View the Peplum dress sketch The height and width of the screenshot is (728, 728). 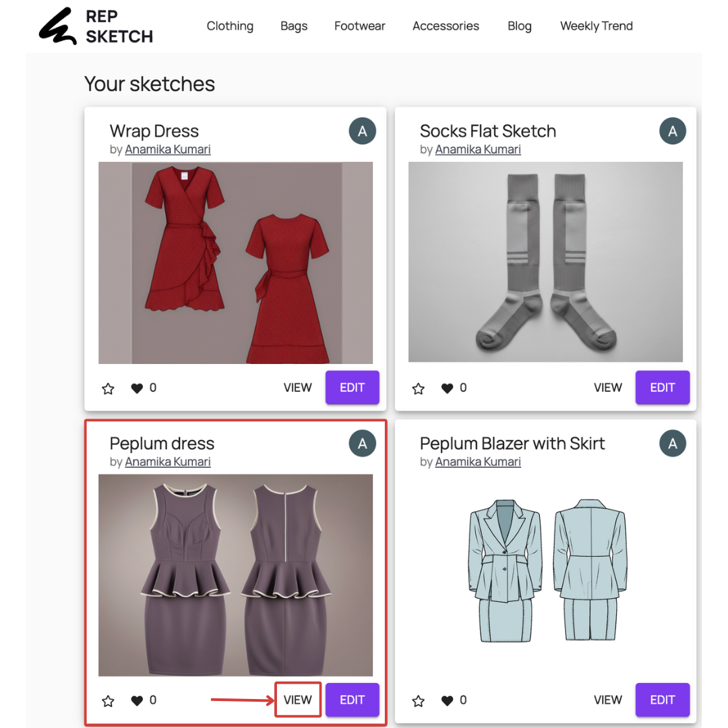[x=297, y=700]
